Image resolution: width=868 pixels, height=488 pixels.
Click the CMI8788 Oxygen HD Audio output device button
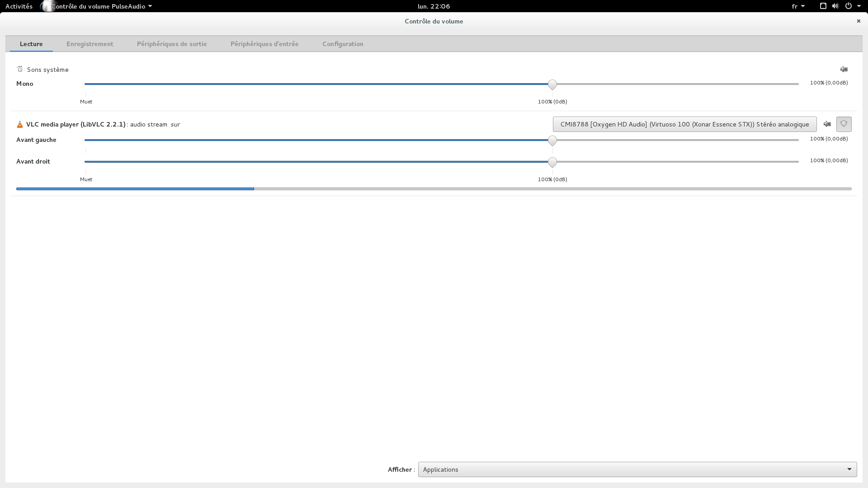(684, 124)
